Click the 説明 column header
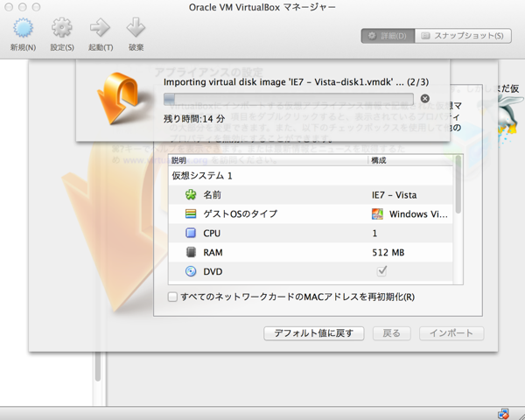The height and width of the screenshot is (420, 525). 269,160
